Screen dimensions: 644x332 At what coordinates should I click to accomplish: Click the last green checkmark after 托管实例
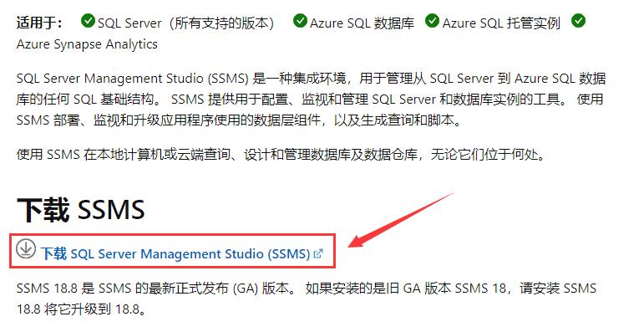coord(578,21)
